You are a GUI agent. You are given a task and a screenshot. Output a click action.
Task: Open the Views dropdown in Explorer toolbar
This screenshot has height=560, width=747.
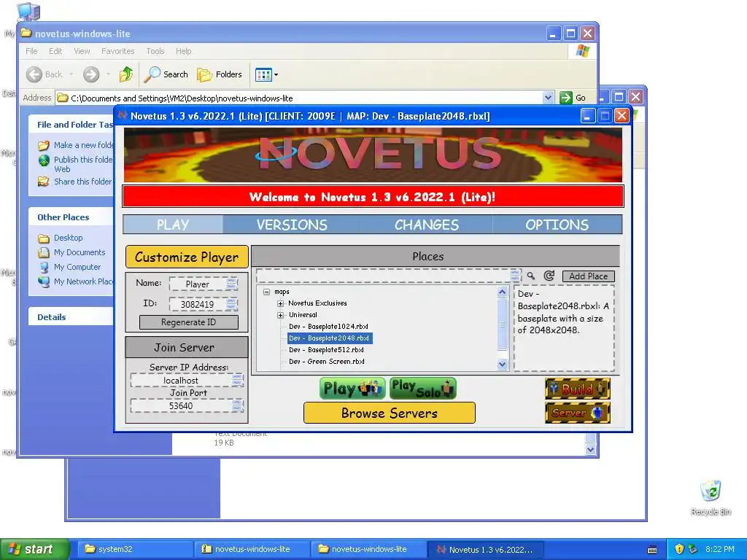(266, 74)
